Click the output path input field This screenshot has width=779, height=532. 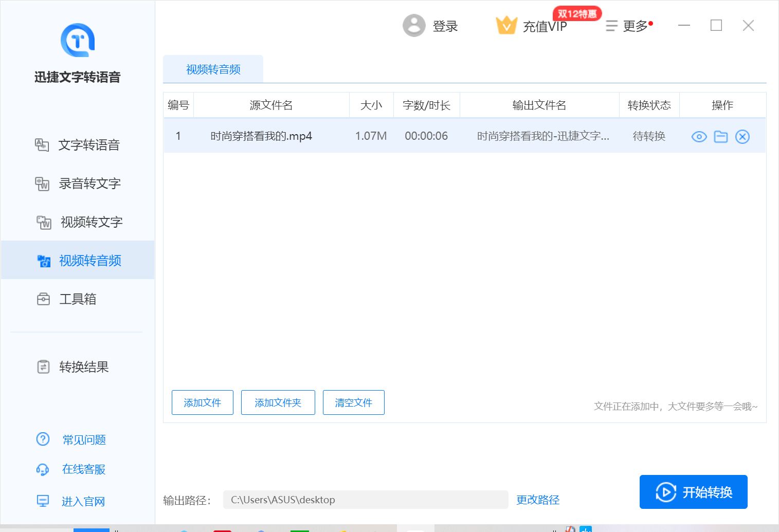coord(366,499)
